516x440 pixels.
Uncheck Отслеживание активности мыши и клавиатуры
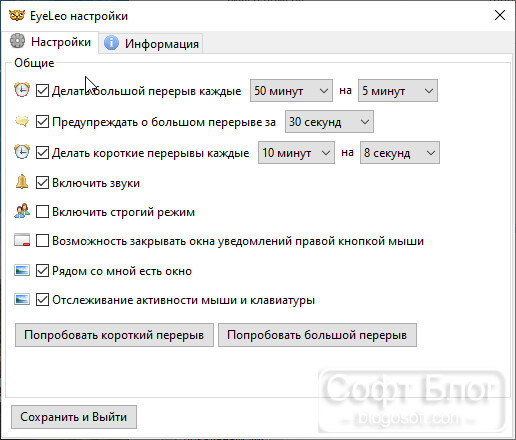click(42, 300)
